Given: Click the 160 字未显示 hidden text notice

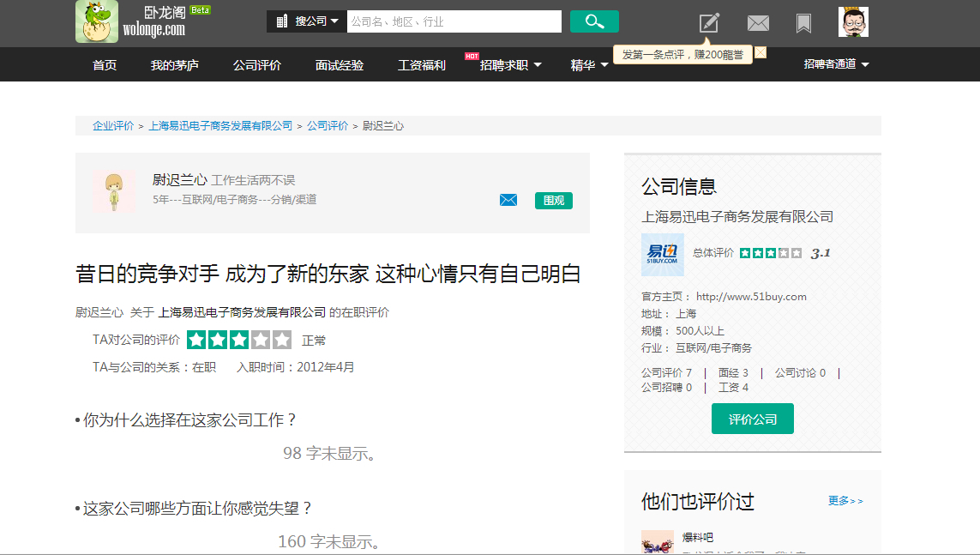Looking at the screenshot, I should [329, 541].
